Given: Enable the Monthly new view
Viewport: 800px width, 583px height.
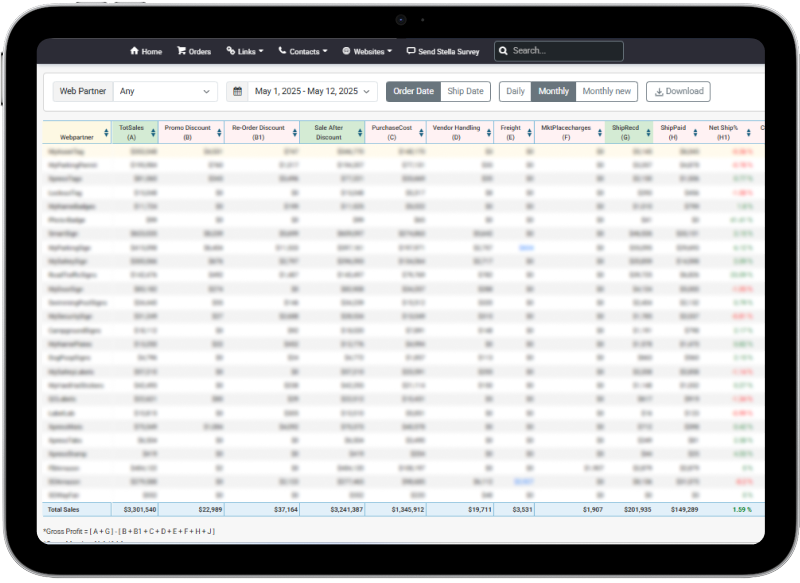Looking at the screenshot, I should pyautogui.click(x=606, y=91).
